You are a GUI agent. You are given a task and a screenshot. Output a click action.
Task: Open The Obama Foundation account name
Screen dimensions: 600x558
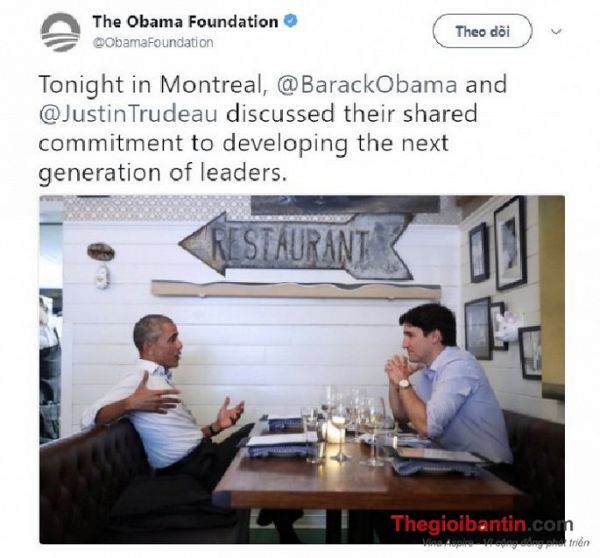tap(185, 21)
